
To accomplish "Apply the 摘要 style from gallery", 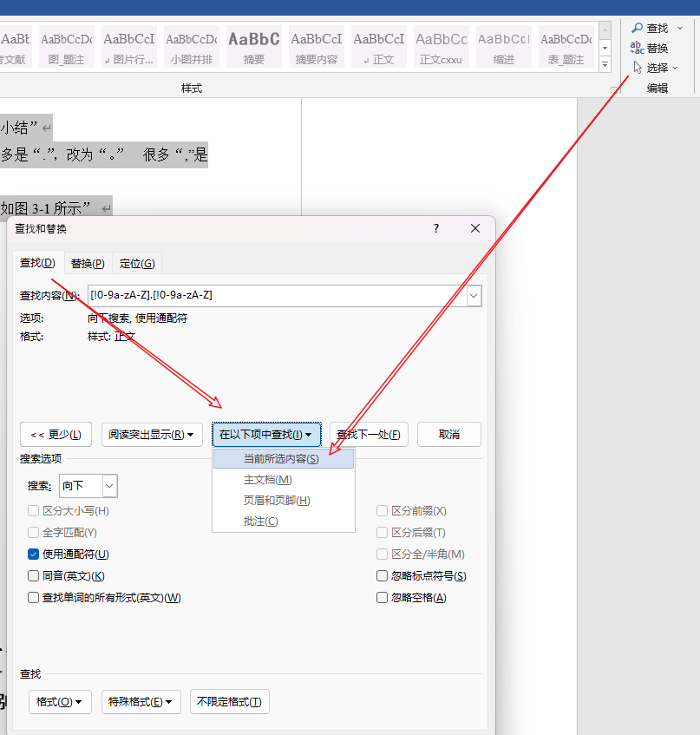I will [254, 47].
